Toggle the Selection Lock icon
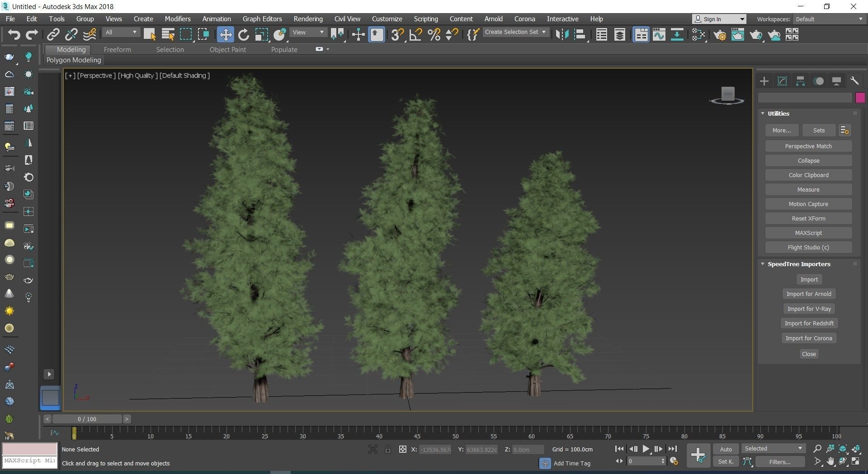Image resolution: width=868 pixels, height=474 pixels. [x=387, y=449]
